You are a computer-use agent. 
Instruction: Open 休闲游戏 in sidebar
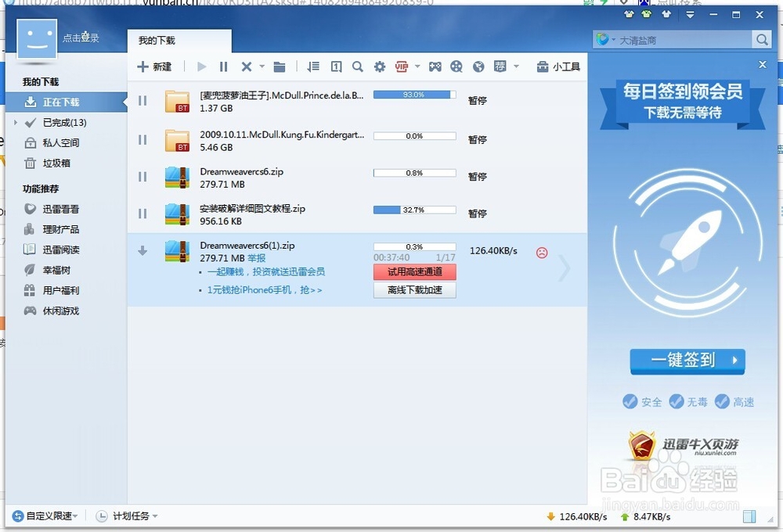click(52, 311)
